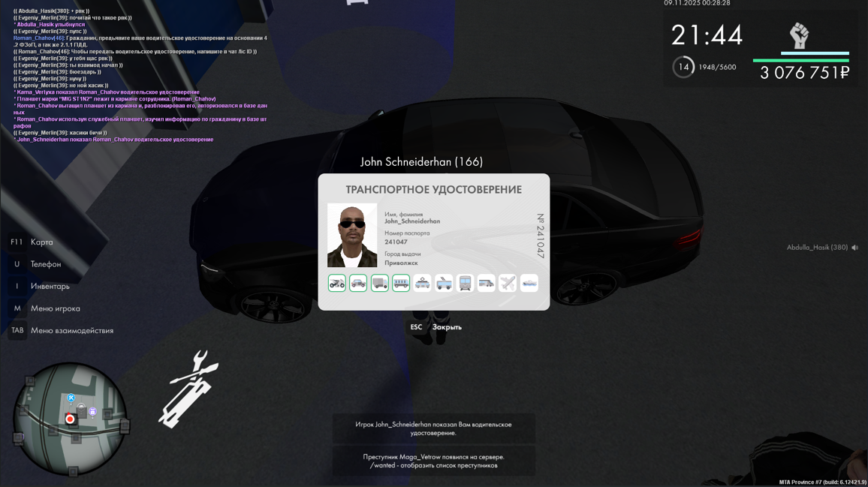Click chat line 'Kama_Vertyxa показал Roman_Chahov'
868x487 pixels.
click(x=107, y=92)
